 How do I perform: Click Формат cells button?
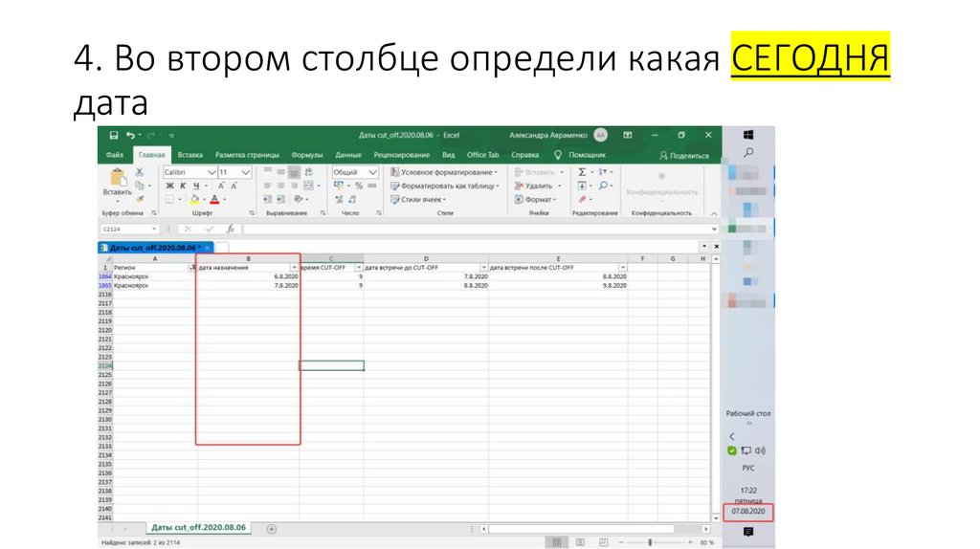click(536, 199)
